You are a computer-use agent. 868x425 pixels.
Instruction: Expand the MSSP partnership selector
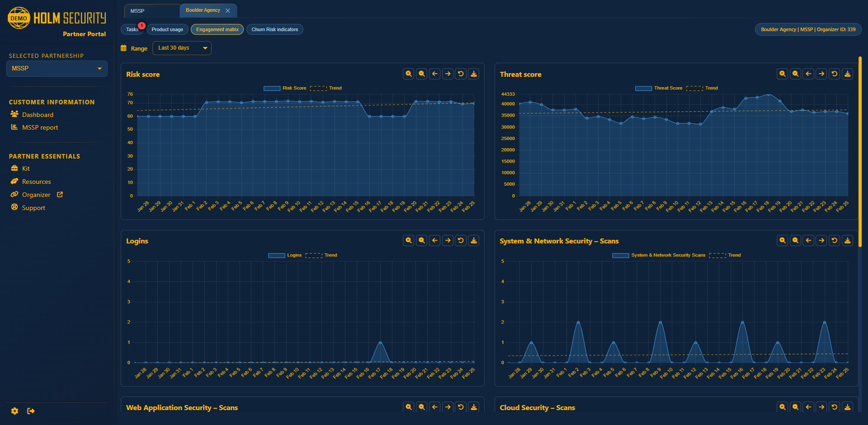[x=57, y=68]
